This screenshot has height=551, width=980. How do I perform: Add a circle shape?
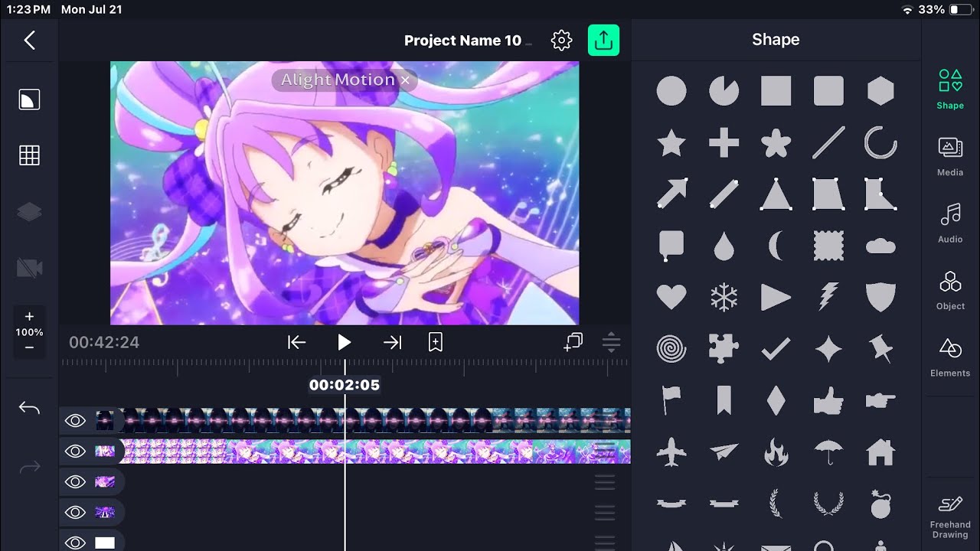click(x=671, y=90)
